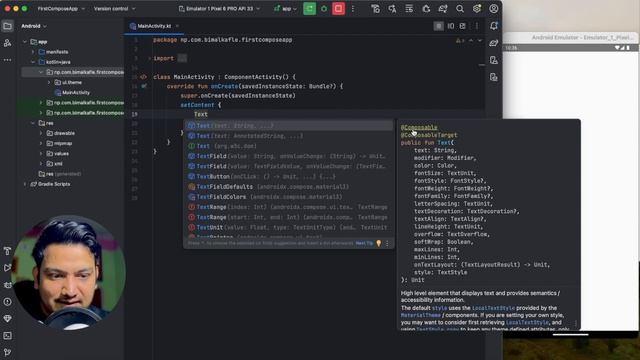640x360 pixels.
Task: Switch editor to Code only view
Action: [x=439, y=26]
